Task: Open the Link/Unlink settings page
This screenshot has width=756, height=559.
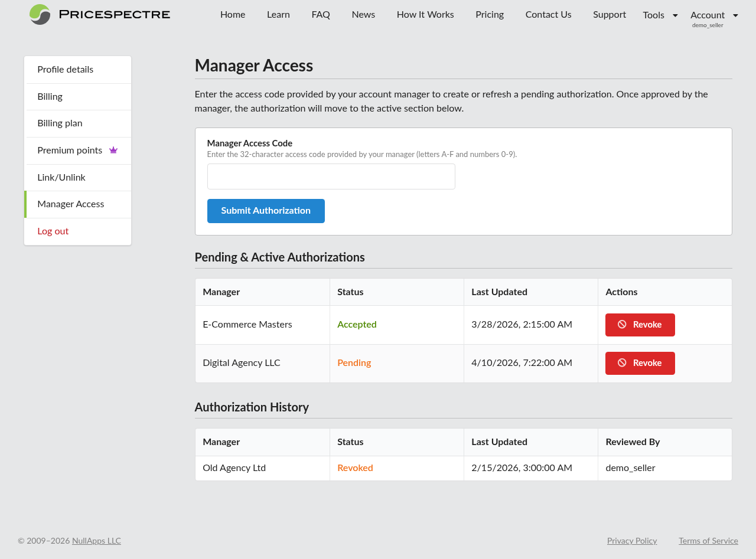Action: 61,177
